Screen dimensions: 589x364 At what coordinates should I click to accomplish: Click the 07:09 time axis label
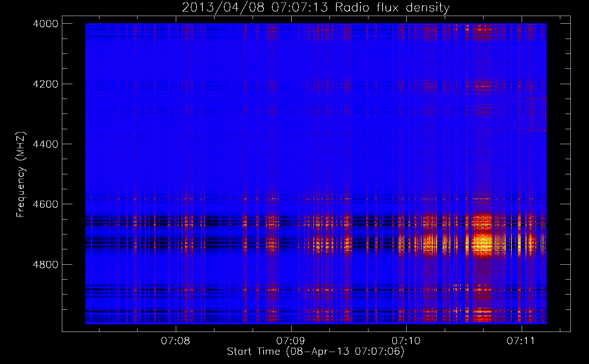[290, 341]
